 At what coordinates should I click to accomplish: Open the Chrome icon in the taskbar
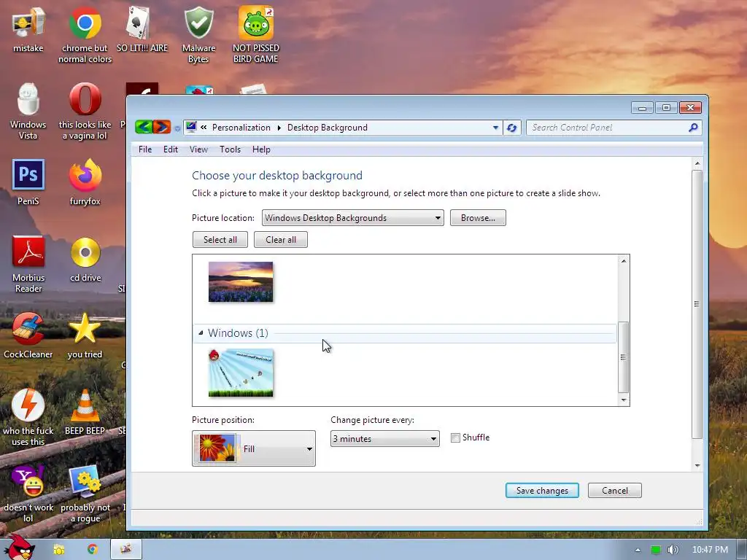point(93,550)
